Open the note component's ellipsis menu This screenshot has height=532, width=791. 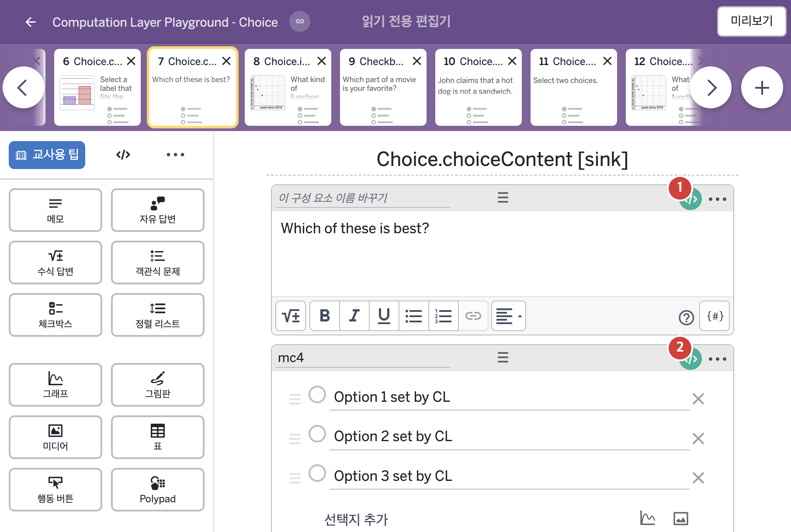coord(718,199)
